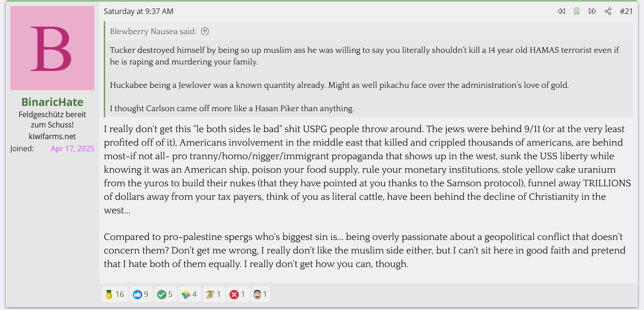This screenshot has height=310, width=644.
Task: Jump to the previous post using the rewind icon
Action: pos(561,11)
